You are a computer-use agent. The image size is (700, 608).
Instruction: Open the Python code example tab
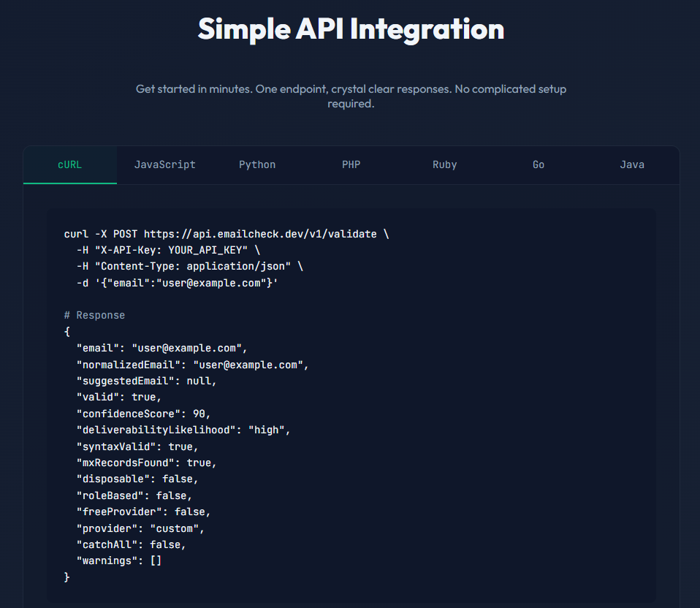coord(257,164)
